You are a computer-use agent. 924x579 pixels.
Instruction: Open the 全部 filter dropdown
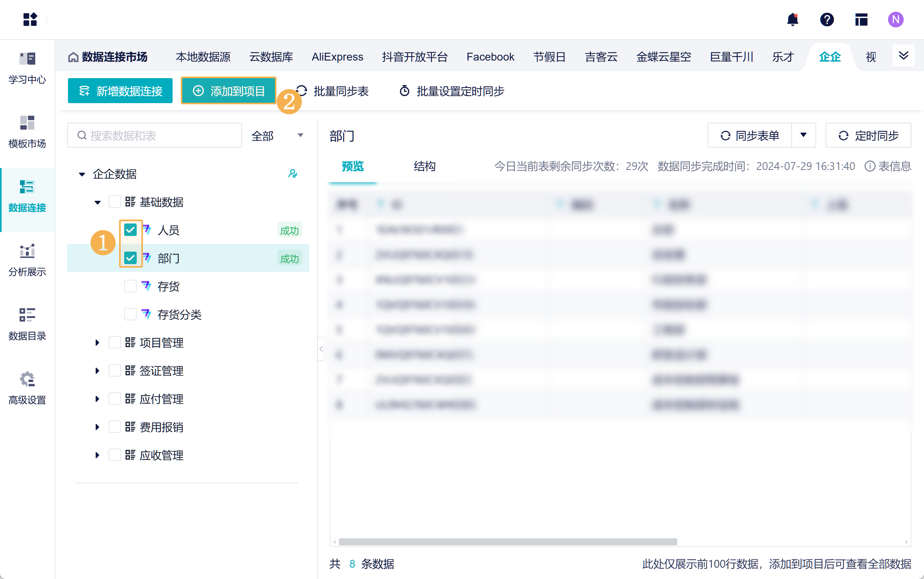(277, 136)
